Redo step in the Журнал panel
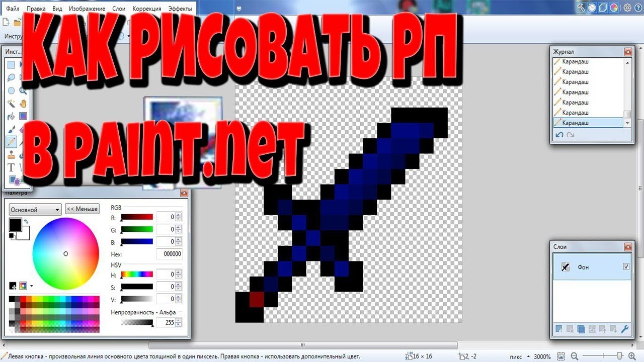Screen dimensions: 644x362 pyautogui.click(x=570, y=135)
